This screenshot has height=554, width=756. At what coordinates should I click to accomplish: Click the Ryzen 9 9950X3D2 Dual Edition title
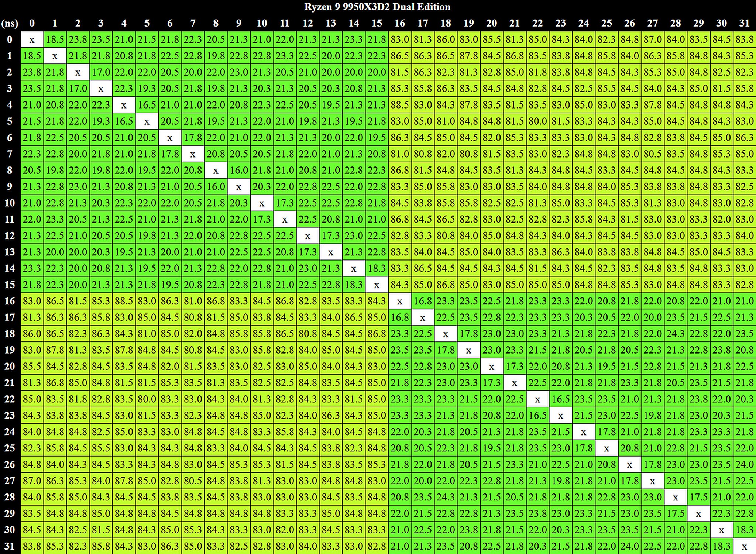pyautogui.click(x=377, y=7)
